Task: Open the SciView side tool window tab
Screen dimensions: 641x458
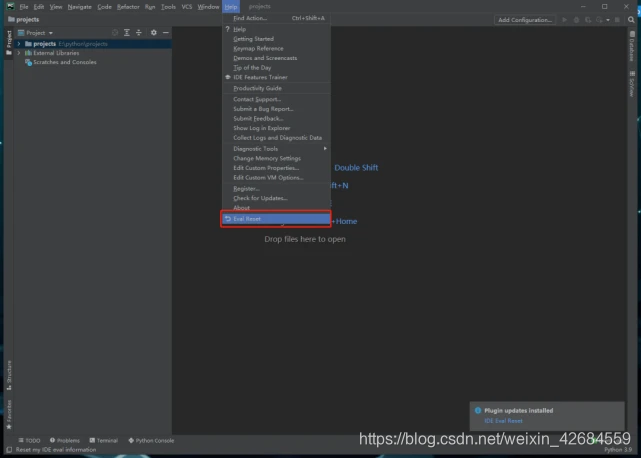Action: click(632, 83)
